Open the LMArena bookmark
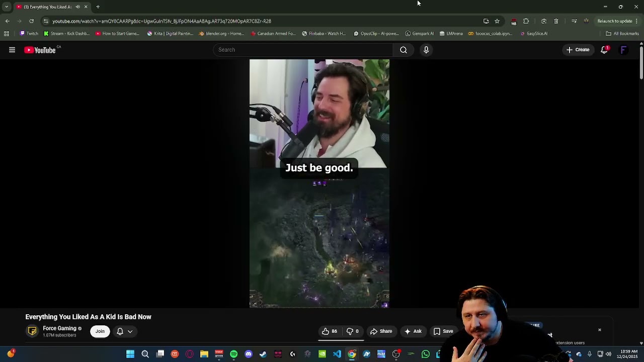Image resolution: width=644 pixels, height=362 pixels. point(451,34)
